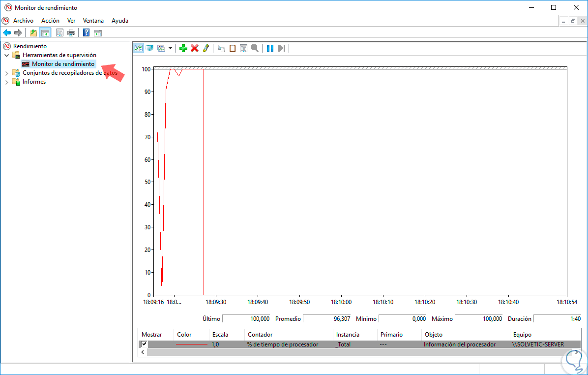This screenshot has height=375, width=588.
Task: Click the MMC icon beside Archivo menu
Action: point(5,20)
